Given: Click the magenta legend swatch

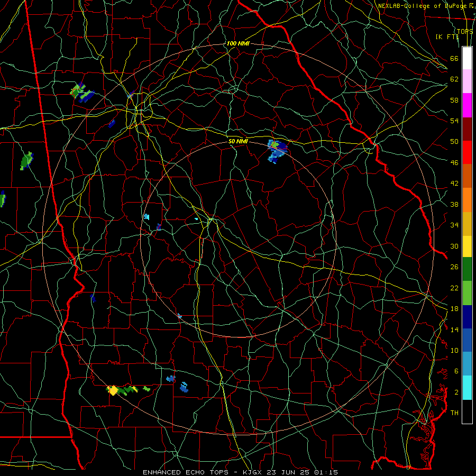Looking at the screenshot, I should pos(467,105).
